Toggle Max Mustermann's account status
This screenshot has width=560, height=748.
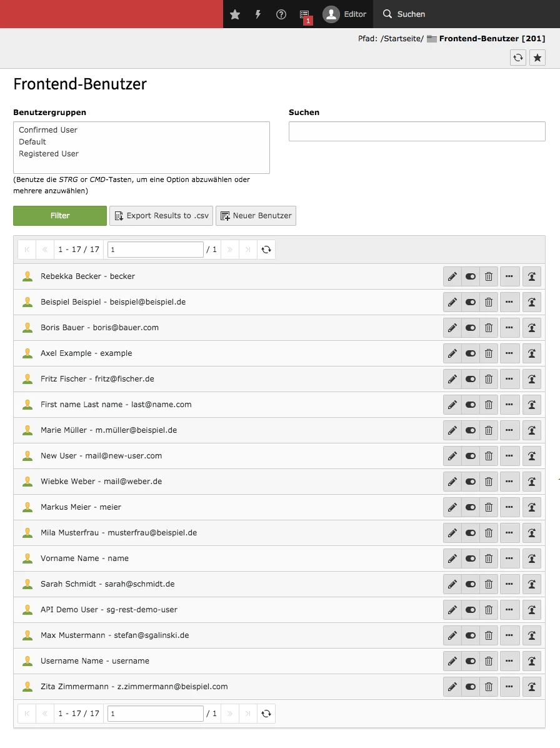[x=470, y=635]
